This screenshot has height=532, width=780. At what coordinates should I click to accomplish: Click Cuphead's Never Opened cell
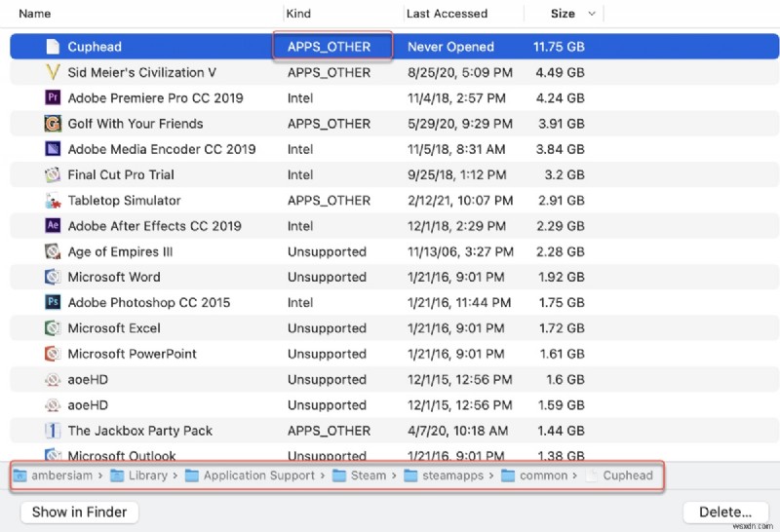[x=450, y=47]
